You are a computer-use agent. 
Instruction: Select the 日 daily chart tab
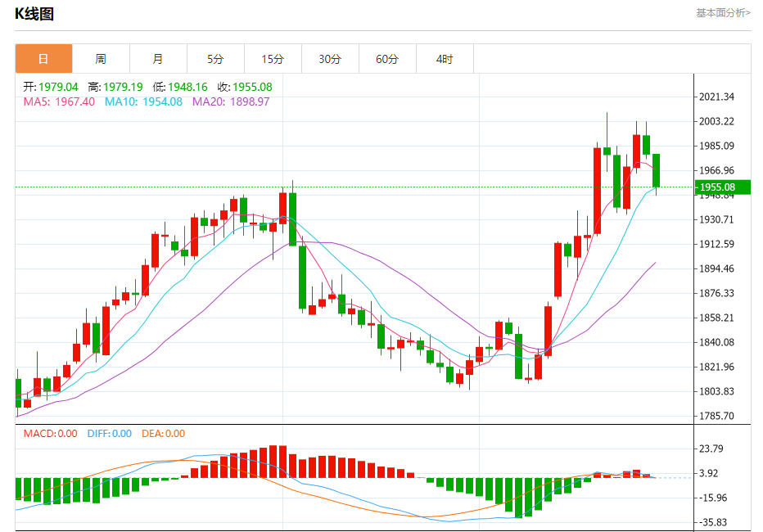click(43, 59)
